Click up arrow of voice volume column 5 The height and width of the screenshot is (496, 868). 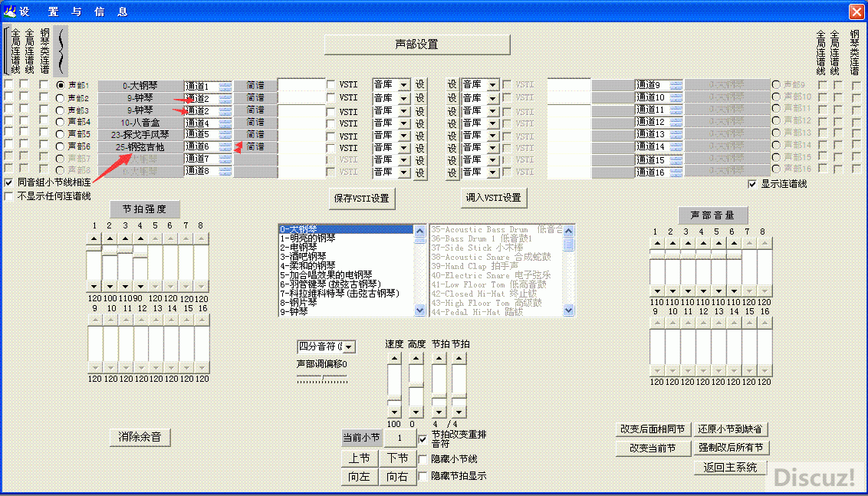pos(718,243)
